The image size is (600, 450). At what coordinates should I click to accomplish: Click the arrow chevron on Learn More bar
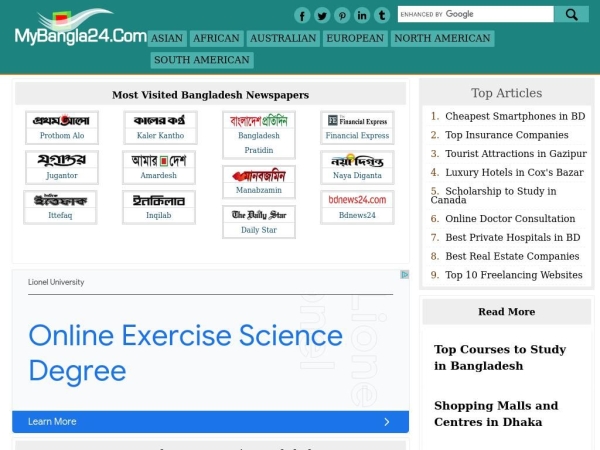click(387, 422)
